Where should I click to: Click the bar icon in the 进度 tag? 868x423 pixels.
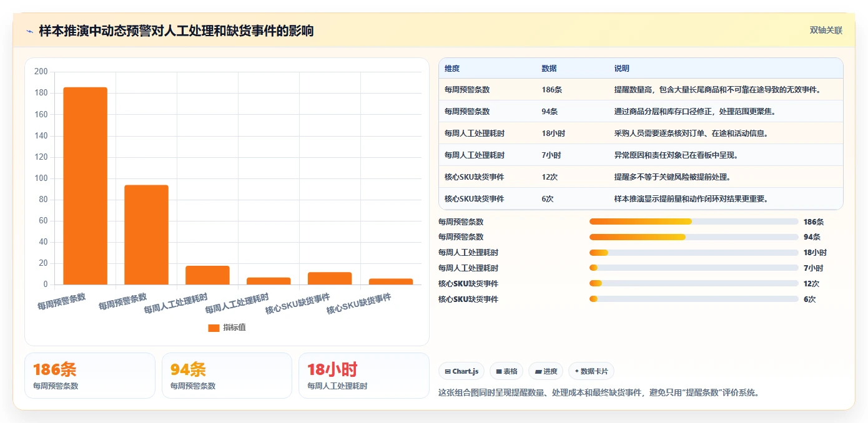click(x=538, y=371)
